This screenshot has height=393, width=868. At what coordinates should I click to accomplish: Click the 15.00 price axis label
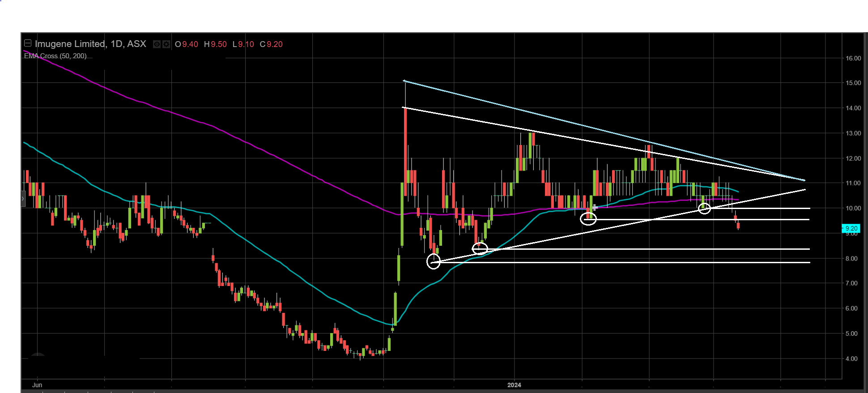[853, 83]
